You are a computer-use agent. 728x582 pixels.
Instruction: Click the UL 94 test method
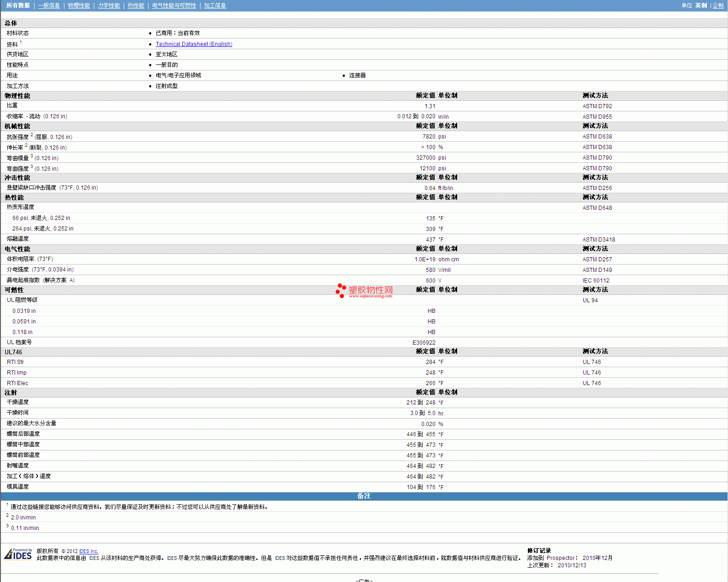[x=590, y=300]
